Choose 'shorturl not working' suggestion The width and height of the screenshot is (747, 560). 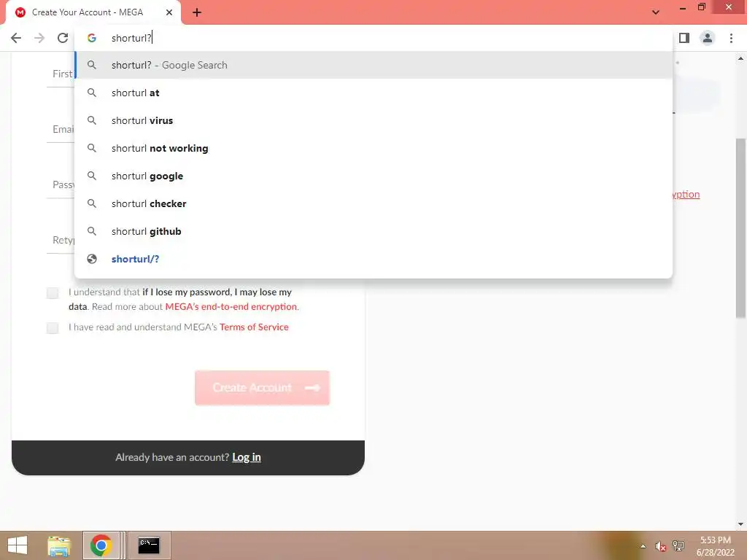[x=373, y=148]
